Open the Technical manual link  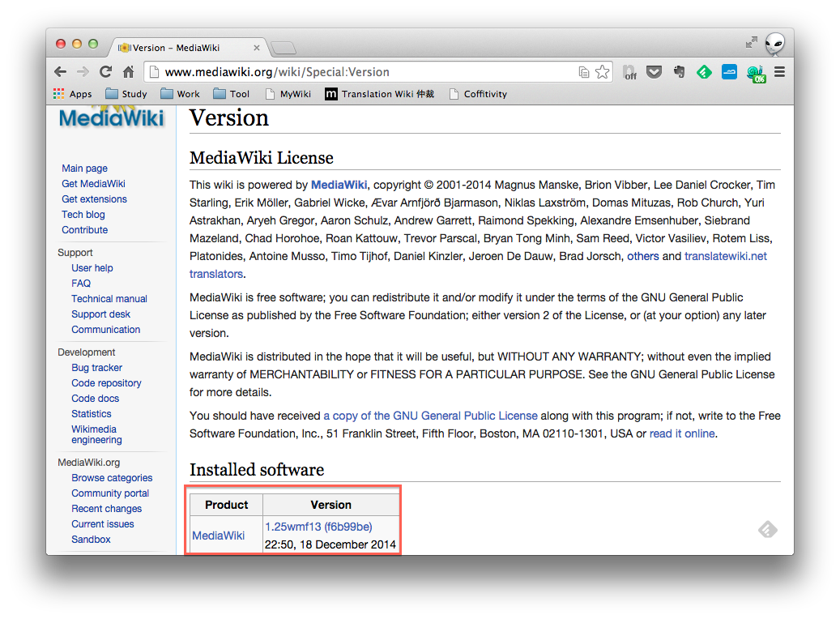[109, 298]
